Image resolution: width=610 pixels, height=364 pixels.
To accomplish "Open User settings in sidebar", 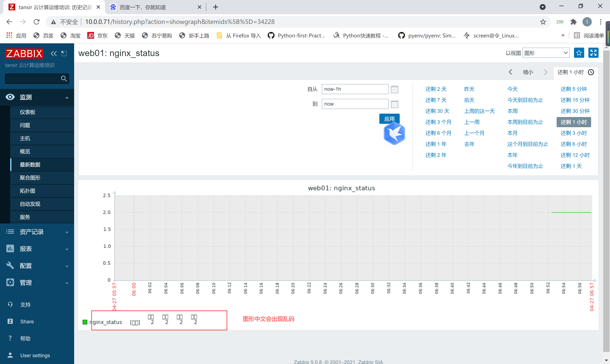I will tap(35, 355).
